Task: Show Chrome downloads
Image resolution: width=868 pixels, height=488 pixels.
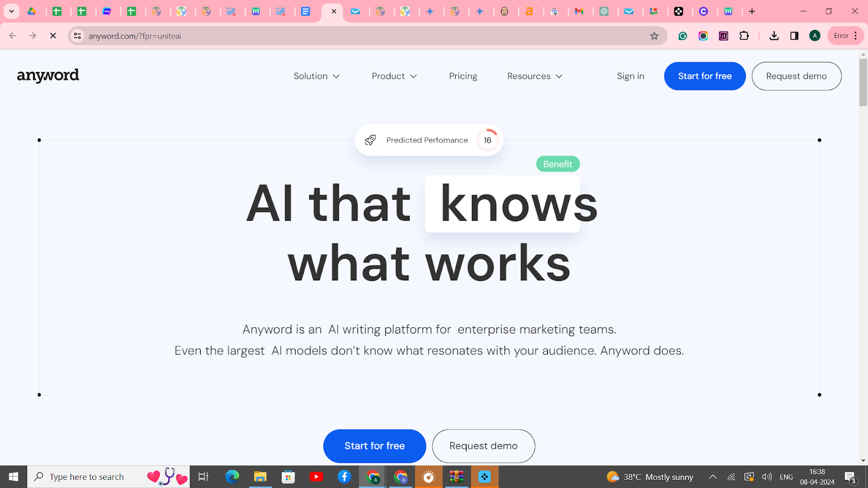Action: [774, 36]
